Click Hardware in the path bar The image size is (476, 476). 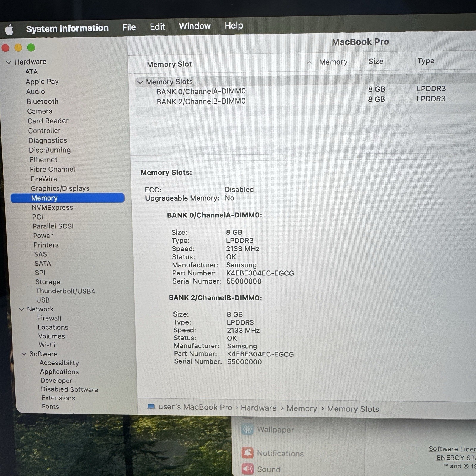coord(259,408)
